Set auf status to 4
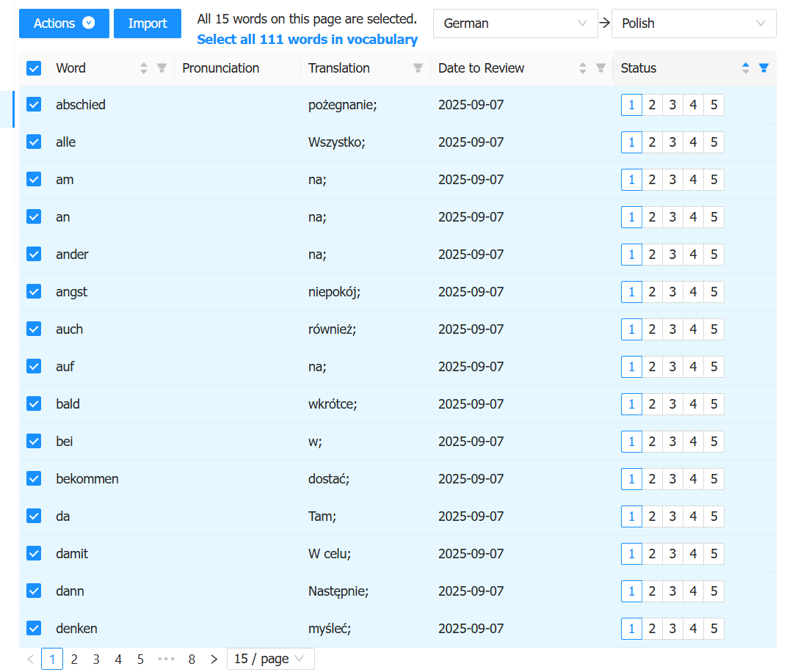The width and height of the screenshot is (809, 672). [693, 367]
